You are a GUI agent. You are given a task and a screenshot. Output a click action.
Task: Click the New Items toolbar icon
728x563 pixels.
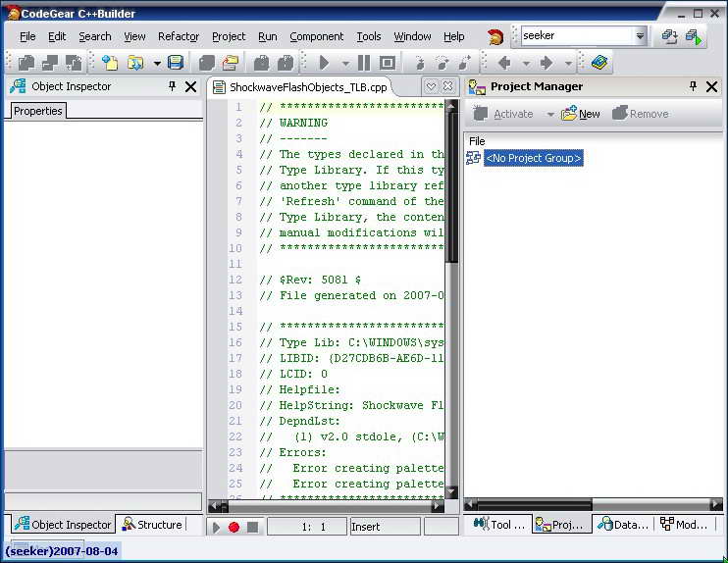pos(110,63)
